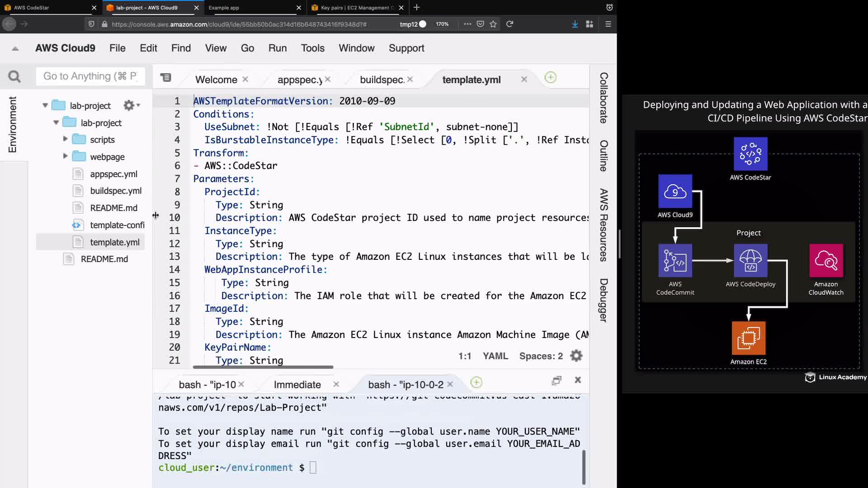Collapse the Cloud9 menu bar arrow
This screenshot has height=488, width=868.
tap(15, 48)
